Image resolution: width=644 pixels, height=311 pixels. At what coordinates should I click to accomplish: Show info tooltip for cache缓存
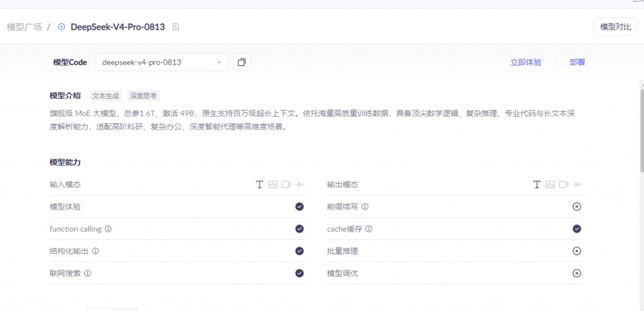pyautogui.click(x=369, y=229)
